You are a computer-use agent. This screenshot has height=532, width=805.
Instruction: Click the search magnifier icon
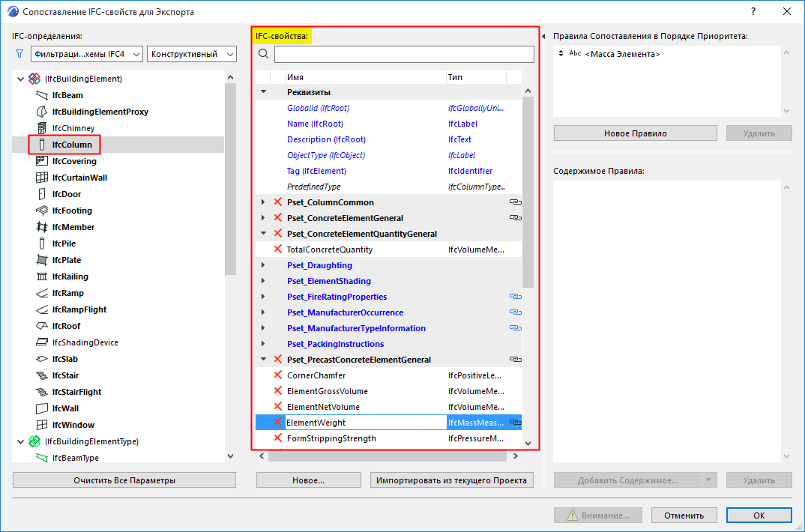[x=263, y=54]
